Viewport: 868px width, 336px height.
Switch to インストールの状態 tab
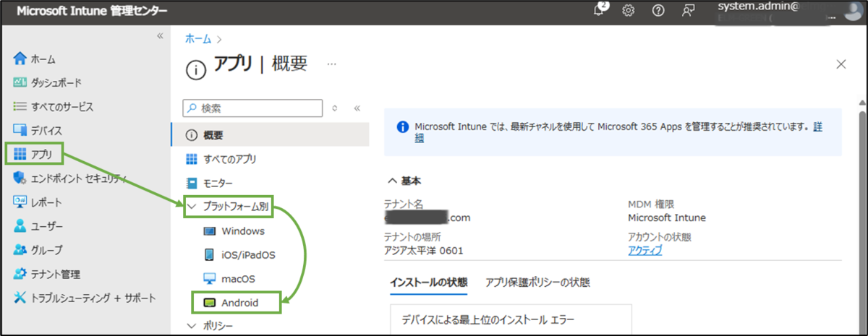[428, 282]
